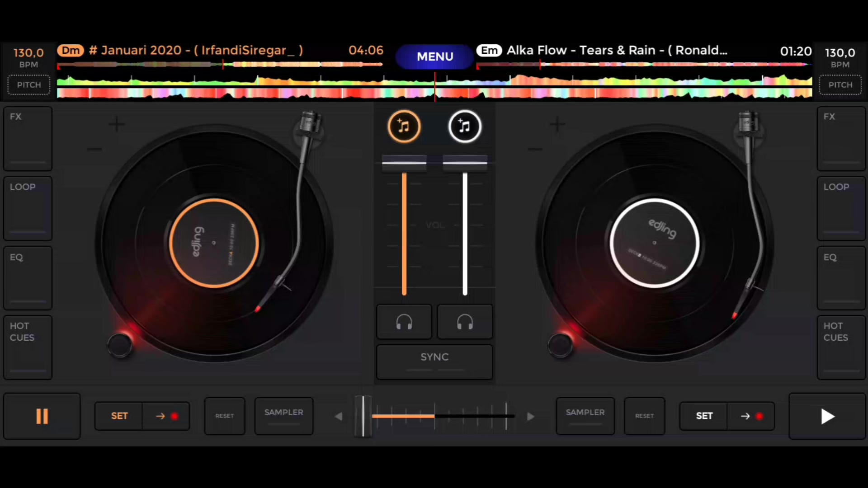Click left track progress overview bar
The width and height of the screenshot is (868, 488).
coord(220,65)
